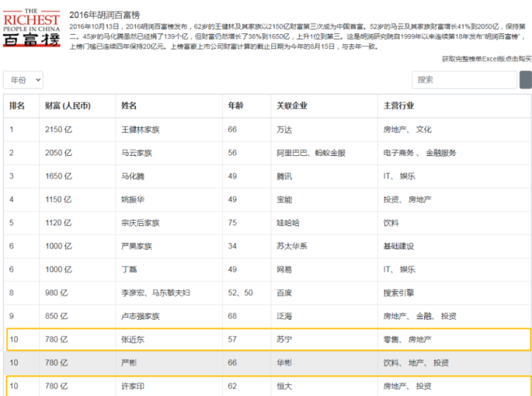Focus the 搜索 search input field
Image resolution: width=532 pixels, height=396 pixels.
click(x=464, y=80)
